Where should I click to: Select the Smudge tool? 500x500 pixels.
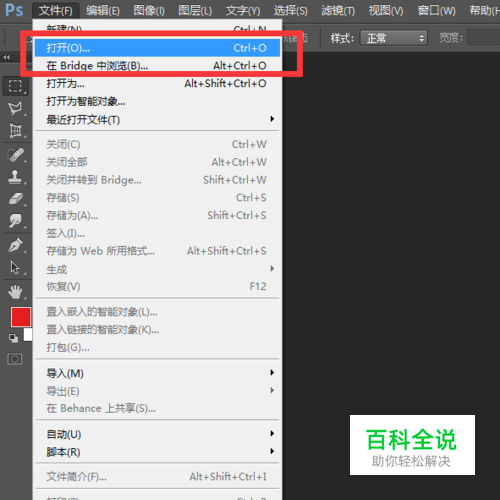pos(15,221)
